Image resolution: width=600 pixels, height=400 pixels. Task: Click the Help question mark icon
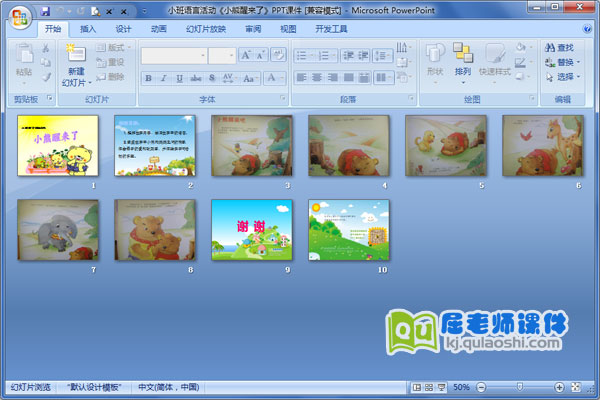[x=587, y=29]
